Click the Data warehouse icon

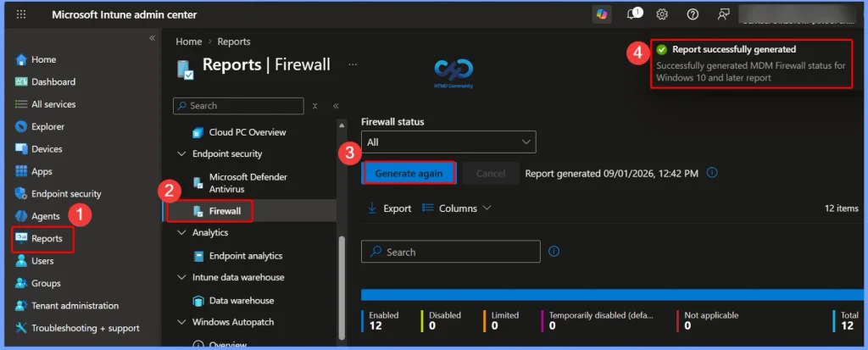[198, 301]
